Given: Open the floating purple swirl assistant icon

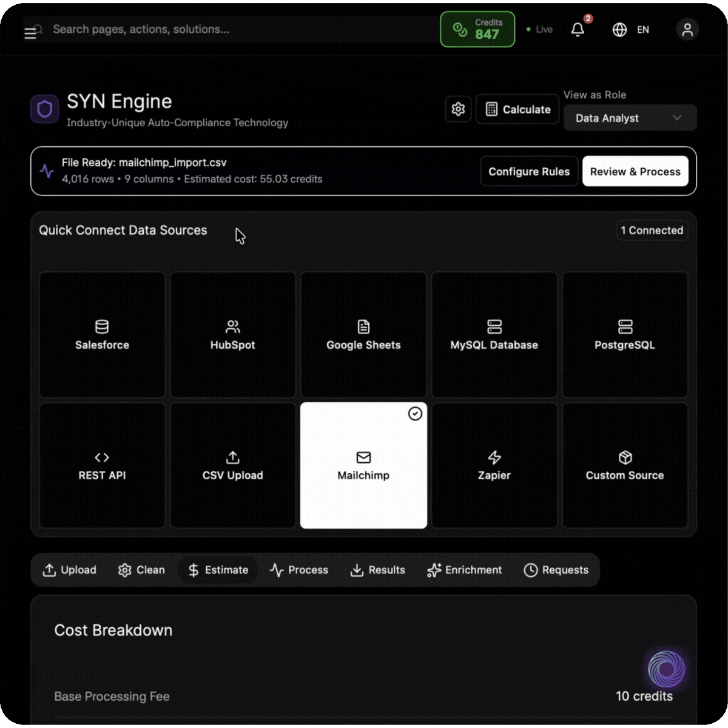Looking at the screenshot, I should [x=666, y=669].
